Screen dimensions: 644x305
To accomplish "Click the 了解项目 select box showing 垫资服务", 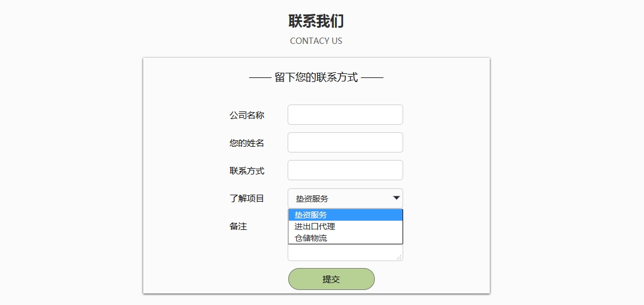I will (345, 198).
